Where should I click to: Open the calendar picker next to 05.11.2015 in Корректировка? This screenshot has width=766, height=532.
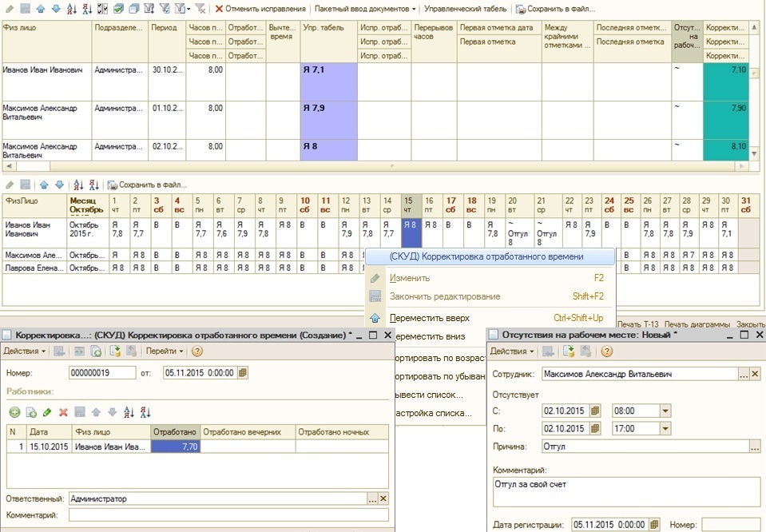(244, 372)
